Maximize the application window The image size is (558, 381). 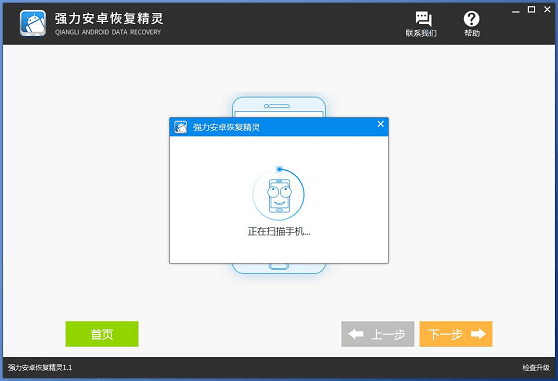click(531, 10)
